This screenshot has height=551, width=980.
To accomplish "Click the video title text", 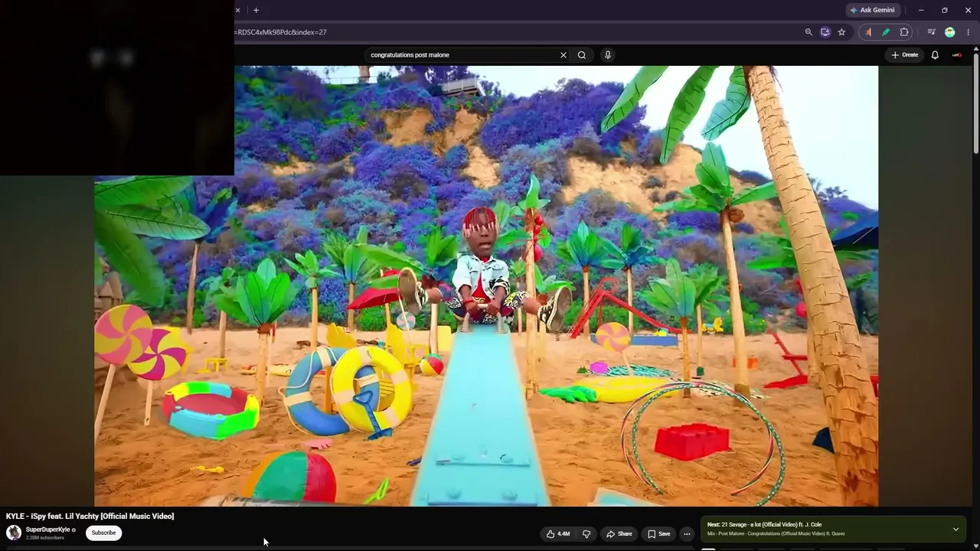I will (90, 517).
